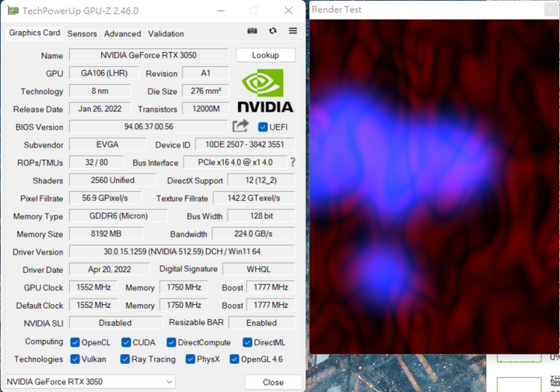Click the BIOS Version value 94.06.37.00.56

pos(149,126)
